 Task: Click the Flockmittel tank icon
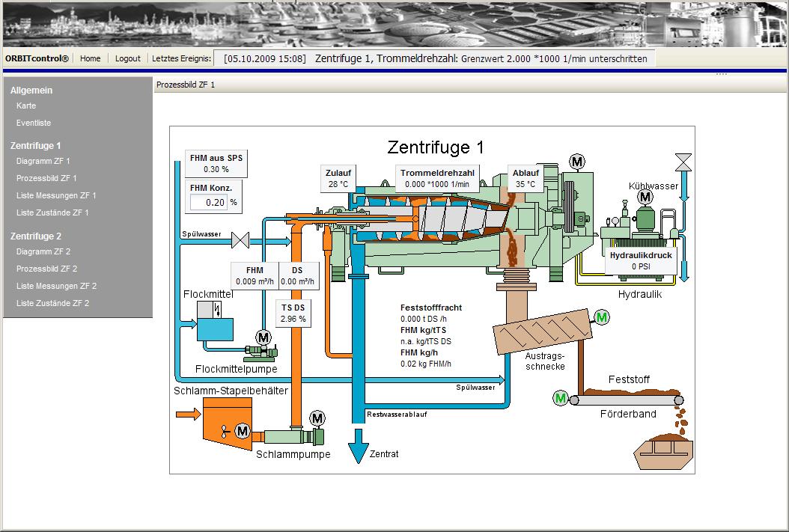point(215,321)
